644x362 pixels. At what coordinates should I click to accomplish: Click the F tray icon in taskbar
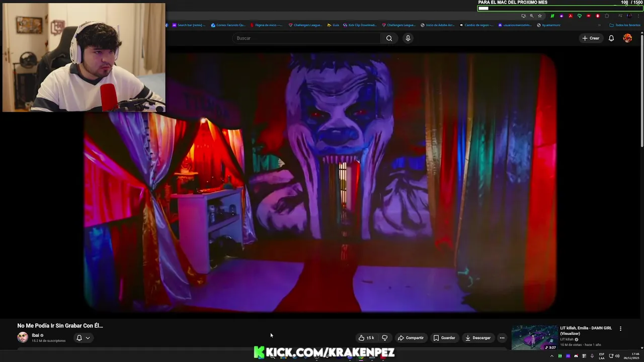click(x=584, y=356)
